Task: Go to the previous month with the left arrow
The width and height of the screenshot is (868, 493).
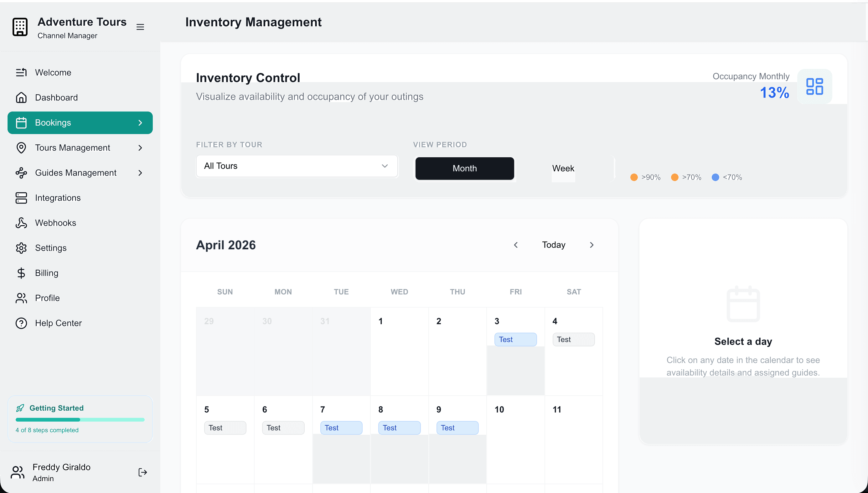Action: pos(516,245)
